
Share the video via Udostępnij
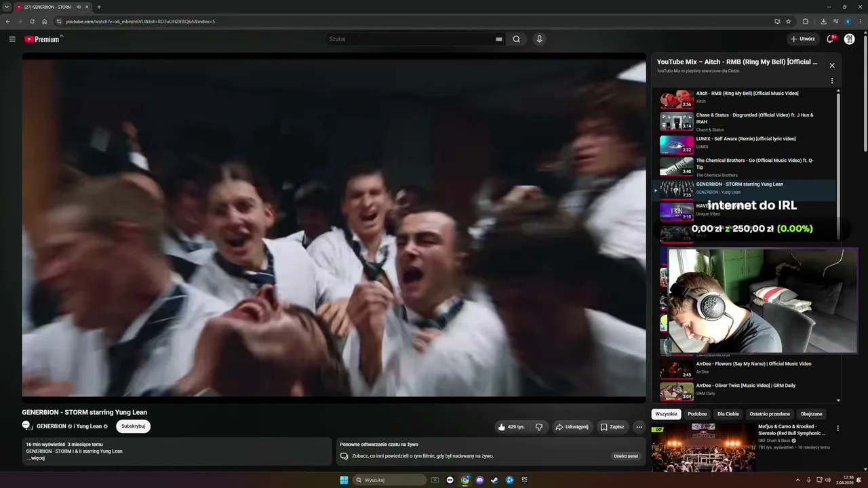pos(572,427)
